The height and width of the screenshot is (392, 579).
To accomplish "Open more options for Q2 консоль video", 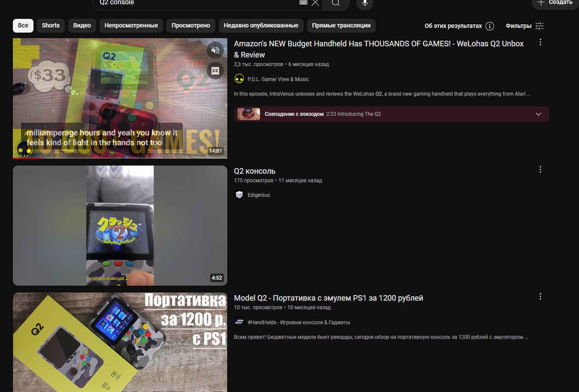I will point(540,170).
